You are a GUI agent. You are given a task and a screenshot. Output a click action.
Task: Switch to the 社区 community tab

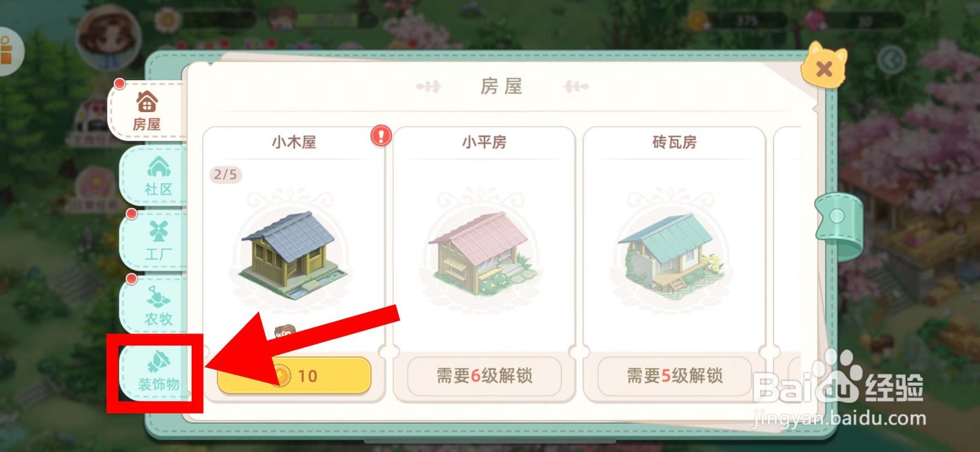[x=157, y=176]
